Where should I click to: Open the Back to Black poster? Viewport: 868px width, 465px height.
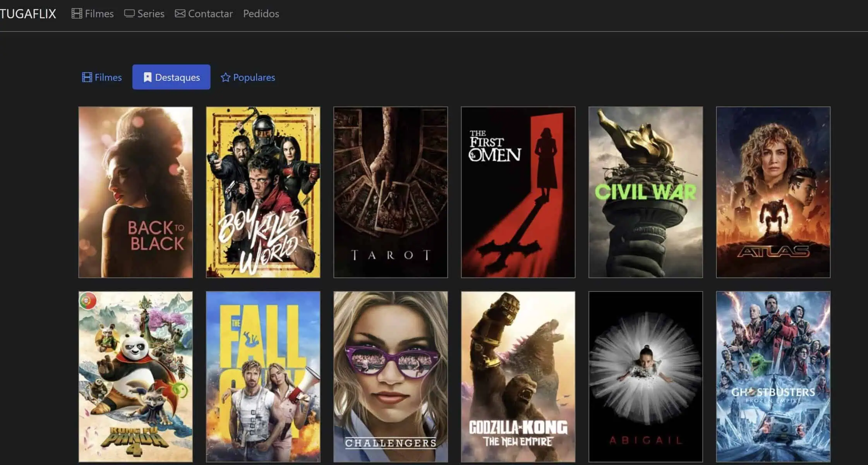click(136, 192)
